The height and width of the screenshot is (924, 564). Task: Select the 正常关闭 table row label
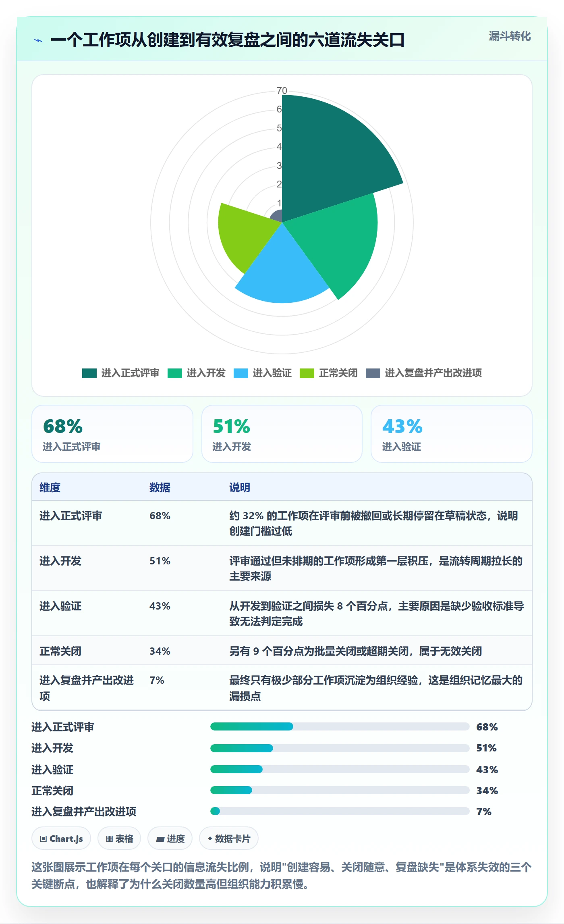point(60,651)
